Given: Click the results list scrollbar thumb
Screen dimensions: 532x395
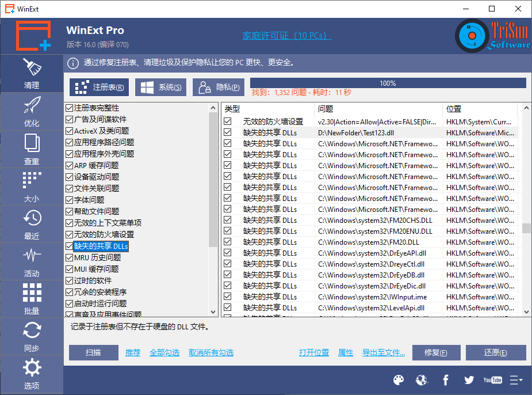Looking at the screenshot, I should pyautogui.click(x=526, y=228).
